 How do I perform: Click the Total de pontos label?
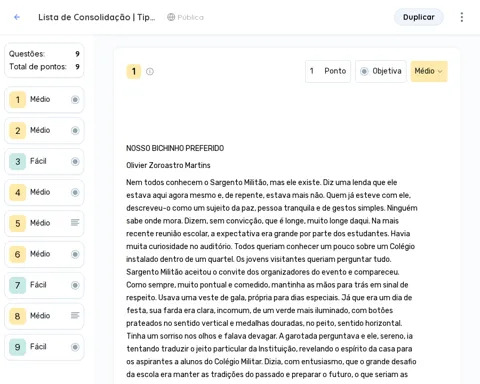[x=38, y=67]
